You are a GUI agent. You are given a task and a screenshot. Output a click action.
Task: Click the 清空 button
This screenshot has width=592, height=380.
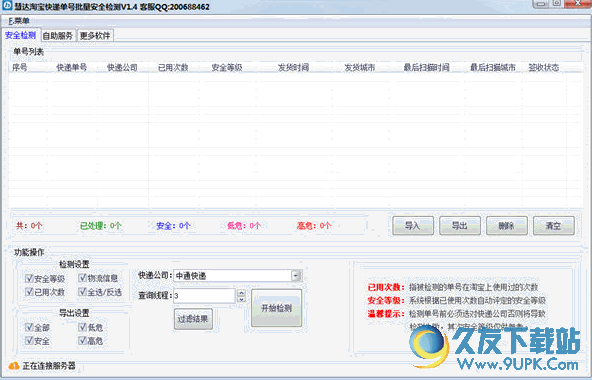(x=553, y=226)
